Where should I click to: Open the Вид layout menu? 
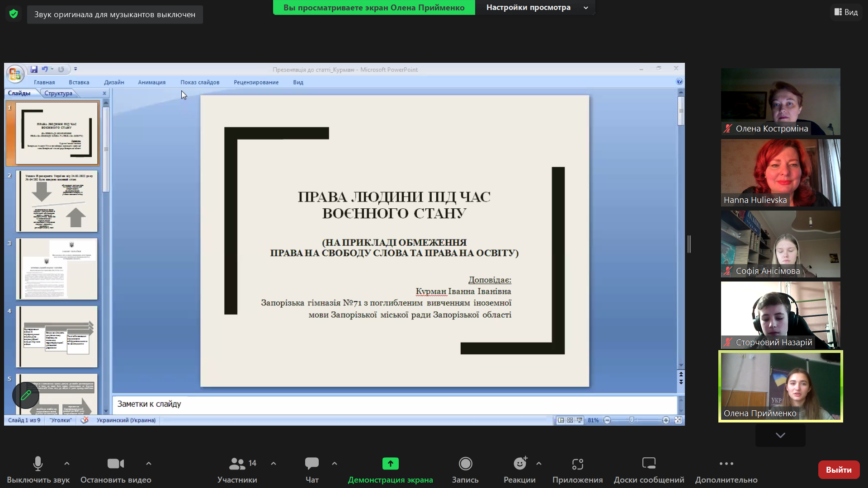click(846, 12)
